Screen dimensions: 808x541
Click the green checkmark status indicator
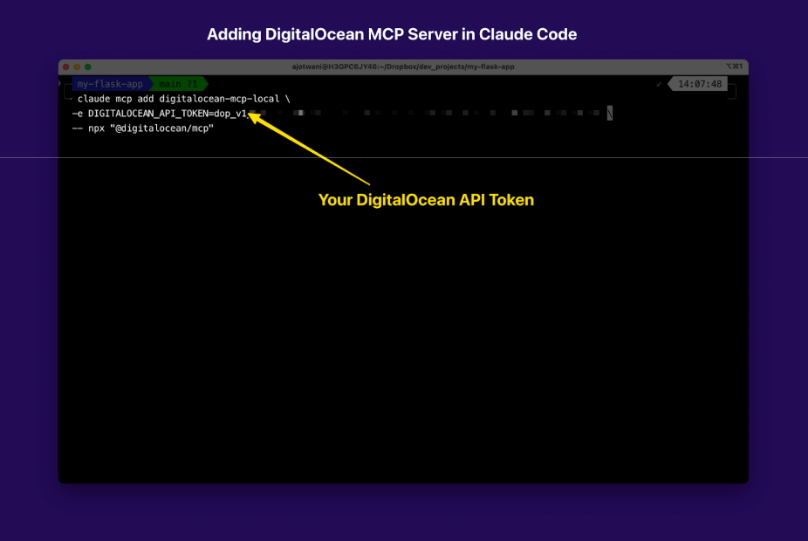click(659, 84)
